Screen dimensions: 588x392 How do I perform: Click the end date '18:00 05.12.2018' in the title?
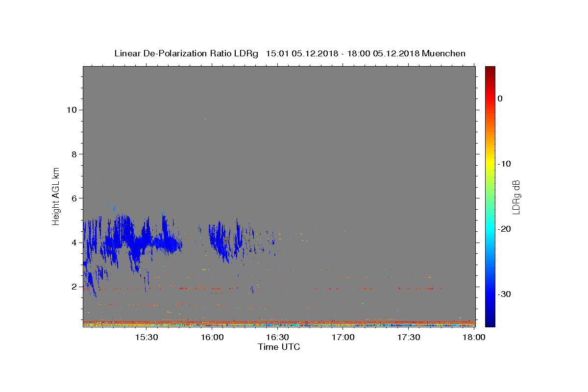[x=383, y=53]
